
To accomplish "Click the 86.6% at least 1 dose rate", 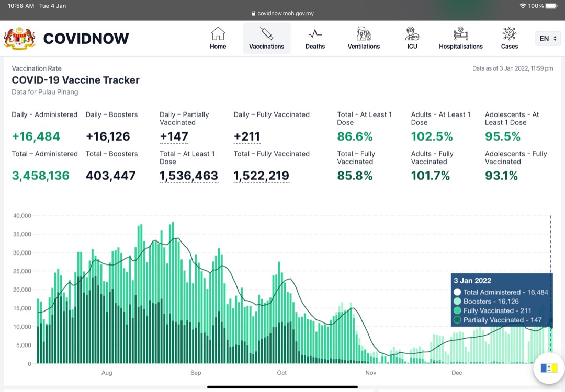I will pyautogui.click(x=355, y=136).
